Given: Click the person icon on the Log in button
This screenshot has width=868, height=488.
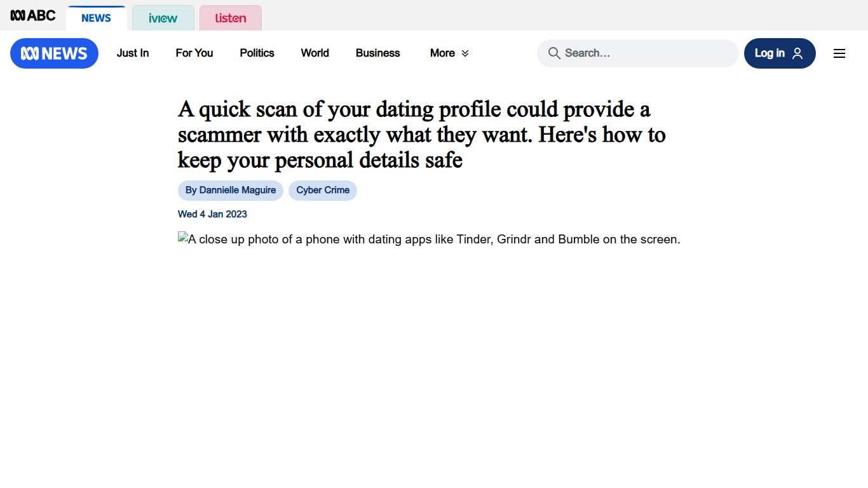Looking at the screenshot, I should tap(796, 53).
